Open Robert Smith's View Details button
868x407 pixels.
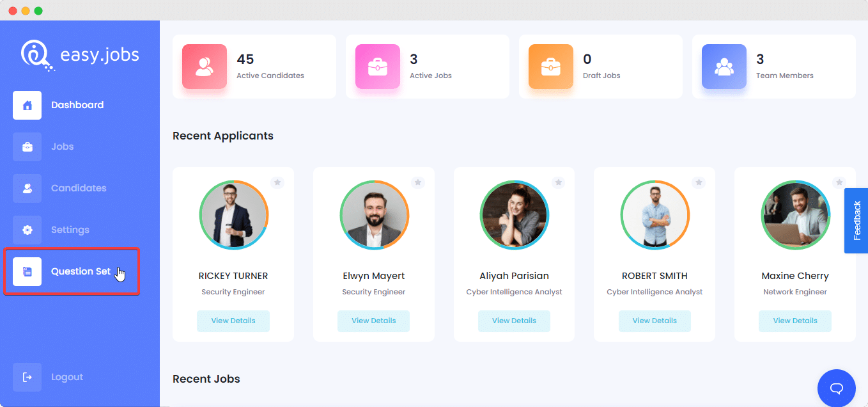(655, 321)
